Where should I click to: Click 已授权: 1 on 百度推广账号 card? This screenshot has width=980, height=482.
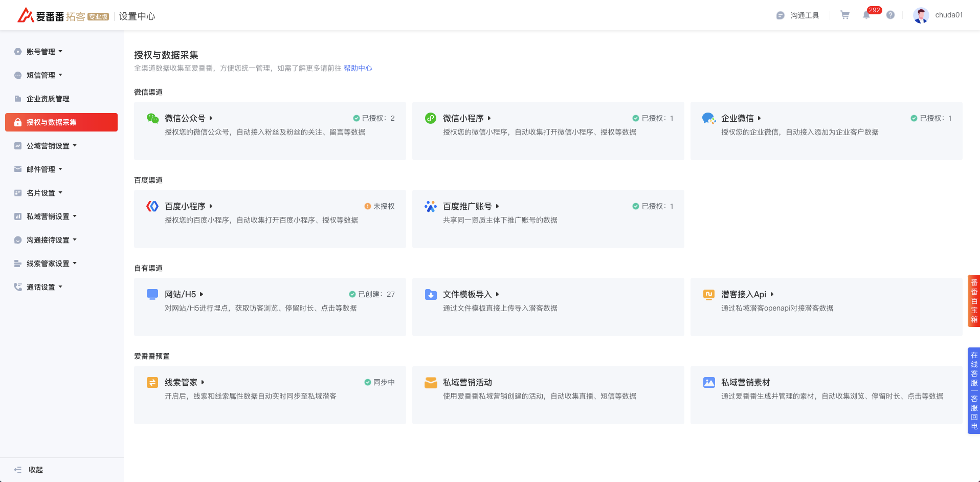(x=653, y=206)
